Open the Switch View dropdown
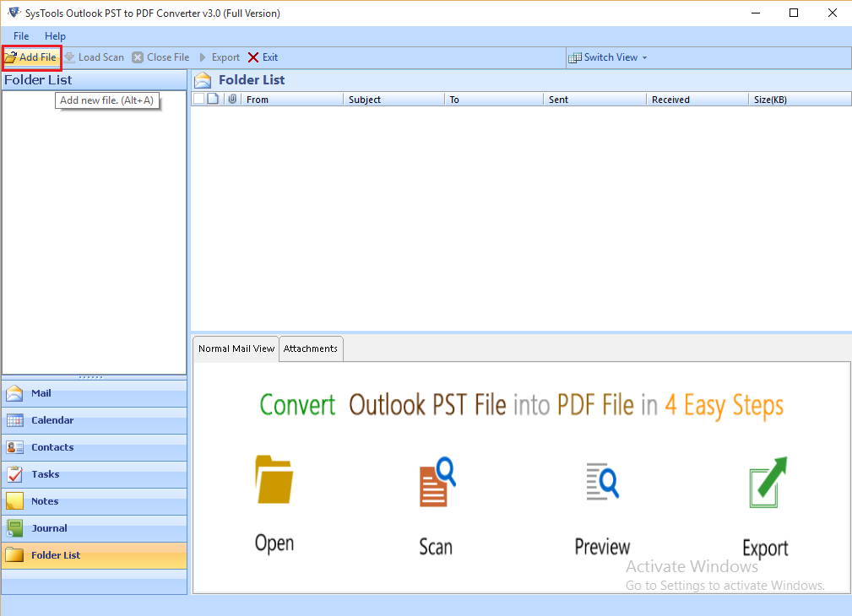Image resolution: width=852 pixels, height=616 pixels. [x=608, y=57]
